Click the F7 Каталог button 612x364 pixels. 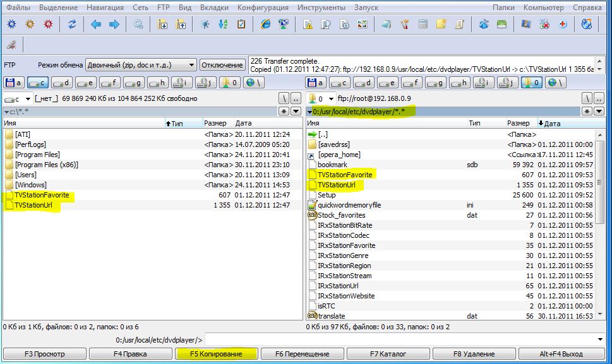(388, 354)
